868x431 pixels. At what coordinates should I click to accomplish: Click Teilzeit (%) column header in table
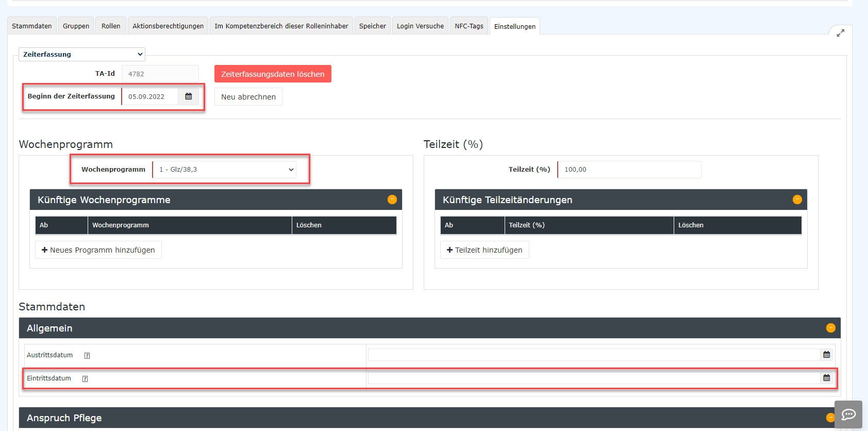click(x=589, y=225)
